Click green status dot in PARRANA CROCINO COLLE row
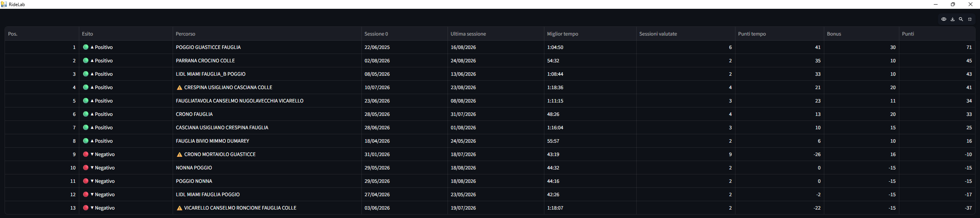This screenshot has height=218, width=980. (86, 60)
